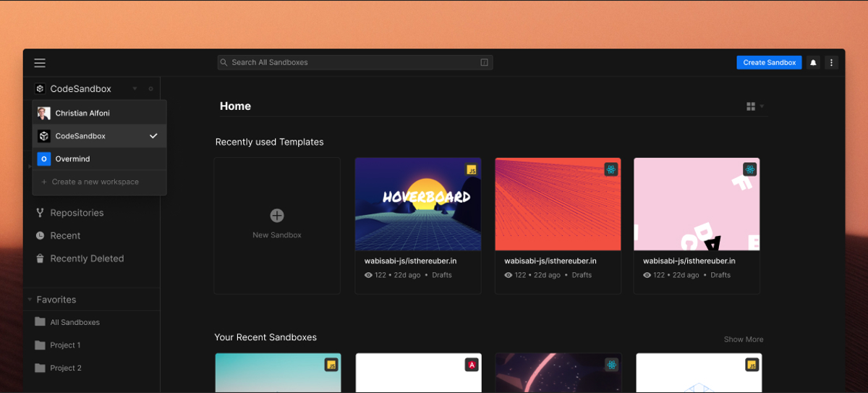Click the Angular badge on recent sandbox
This screenshot has height=393, width=868.
[472, 365]
